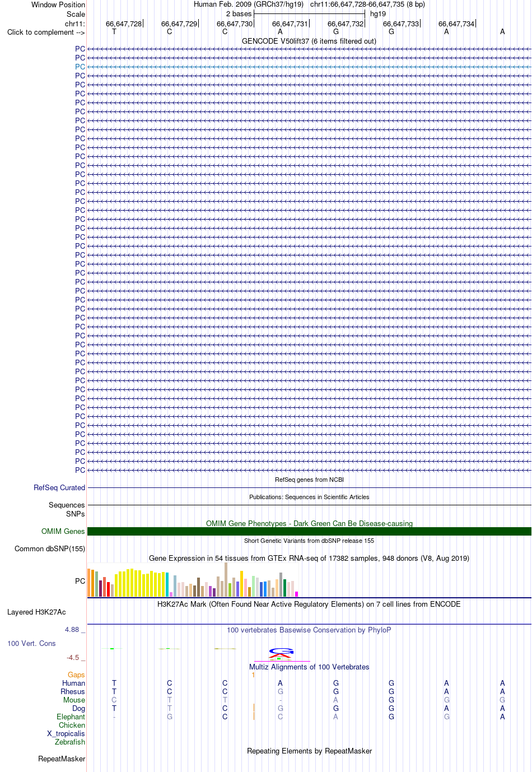The height and width of the screenshot is (772, 532).
Task: Open '100 vertebrates Basewise Conservation by PhyloP' title
Action: (309, 630)
